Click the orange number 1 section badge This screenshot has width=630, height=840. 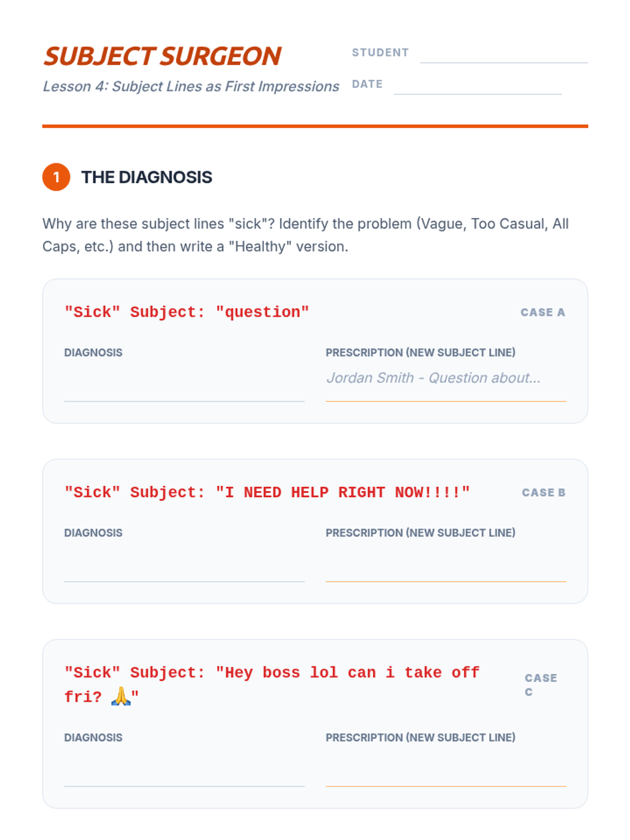click(56, 177)
